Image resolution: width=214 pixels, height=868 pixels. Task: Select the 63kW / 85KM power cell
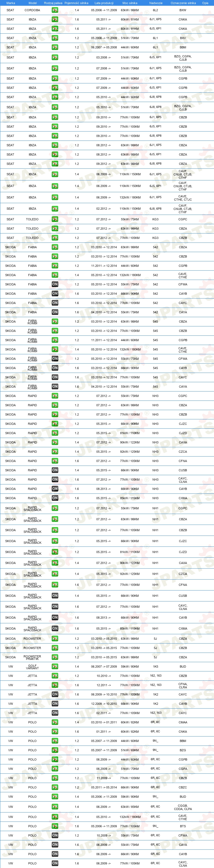click(130, 807)
